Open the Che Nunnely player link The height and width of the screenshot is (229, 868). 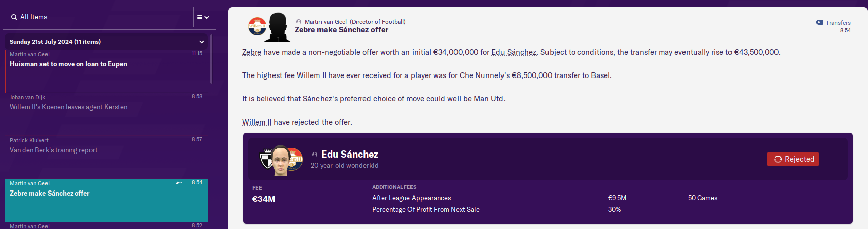(x=482, y=75)
